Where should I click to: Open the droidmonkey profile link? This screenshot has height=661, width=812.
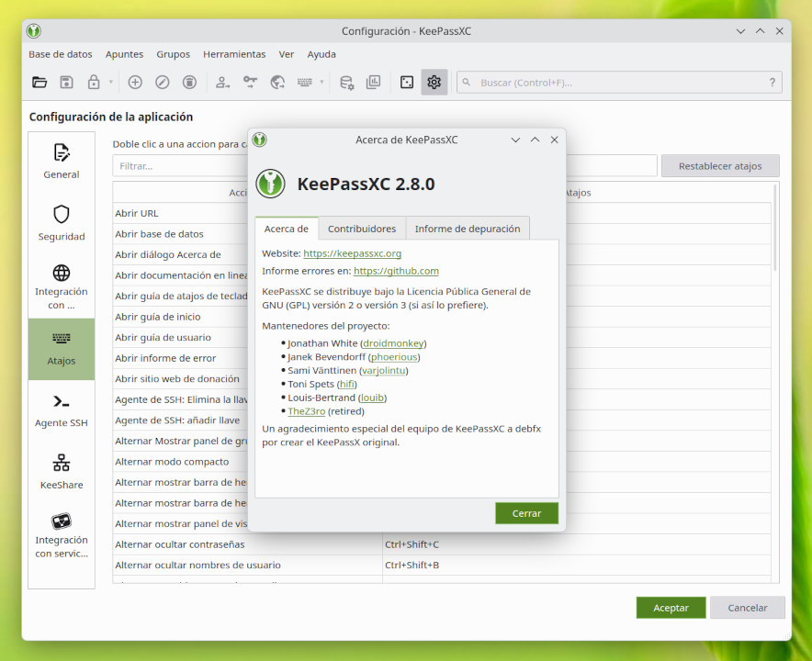393,343
